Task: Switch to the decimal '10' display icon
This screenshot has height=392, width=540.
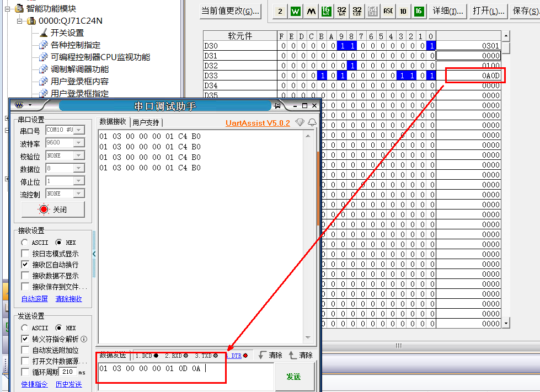Action: tap(403, 11)
